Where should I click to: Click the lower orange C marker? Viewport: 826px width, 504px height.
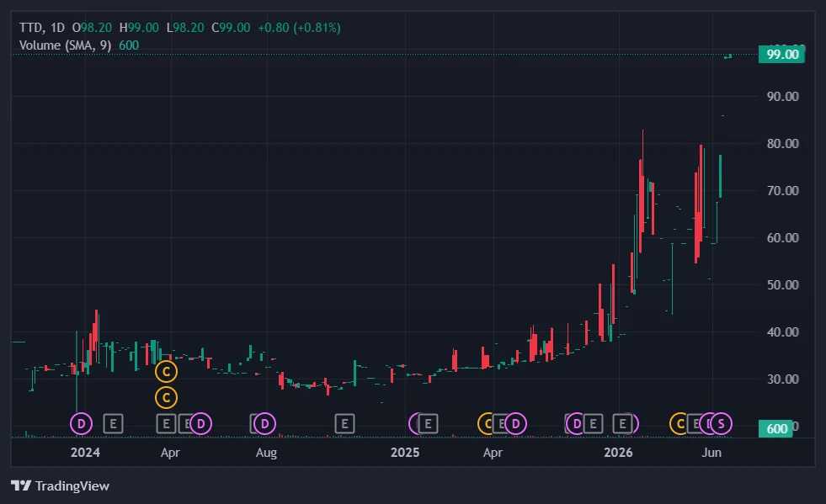coord(166,398)
